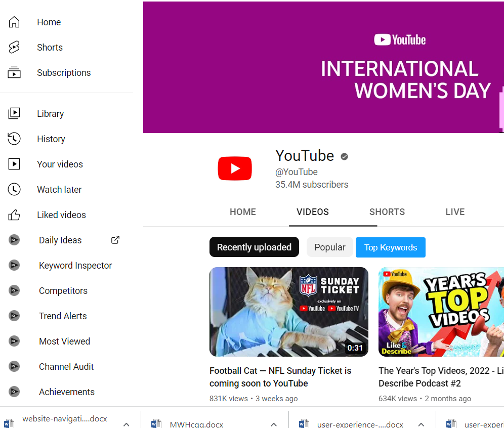This screenshot has width=504, height=428.
Task: Open Trend Alerts sidebar entry
Action: 63,316
